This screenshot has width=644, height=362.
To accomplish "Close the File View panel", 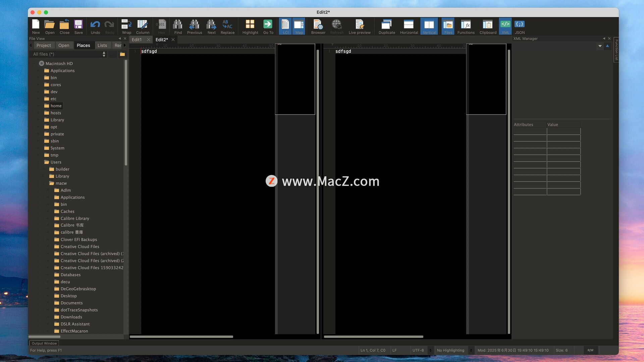I will click(x=125, y=39).
